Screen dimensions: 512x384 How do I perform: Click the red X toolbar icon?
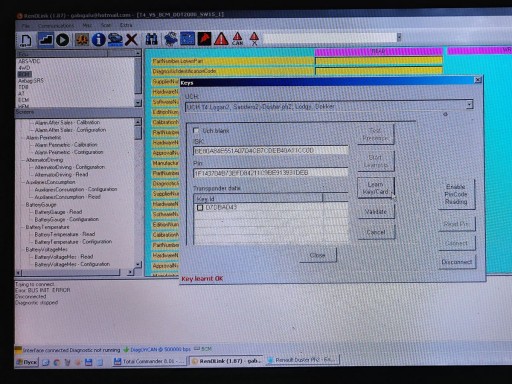(x=131, y=40)
